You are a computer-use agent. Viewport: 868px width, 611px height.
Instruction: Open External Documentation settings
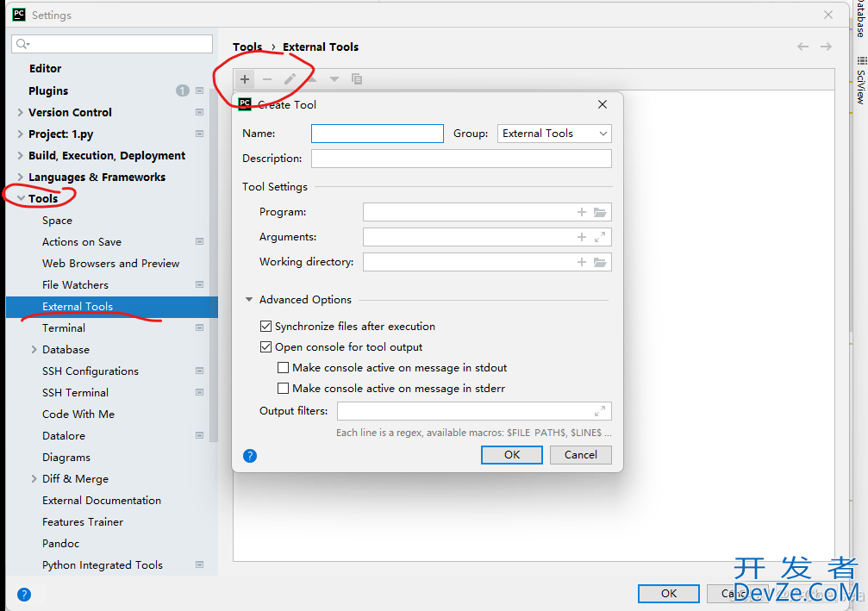pyautogui.click(x=102, y=501)
